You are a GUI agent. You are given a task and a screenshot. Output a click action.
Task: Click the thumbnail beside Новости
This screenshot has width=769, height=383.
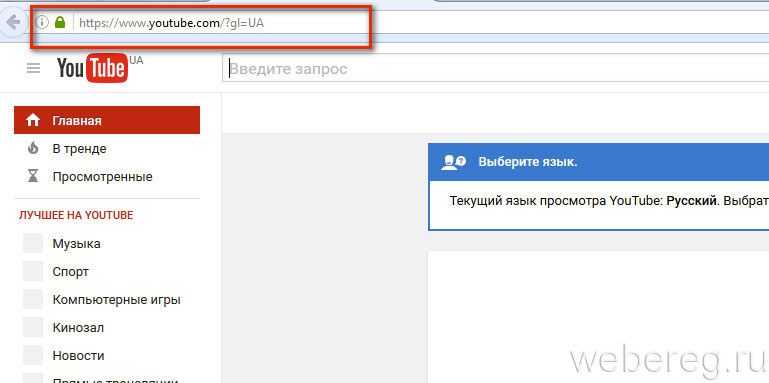tap(33, 355)
